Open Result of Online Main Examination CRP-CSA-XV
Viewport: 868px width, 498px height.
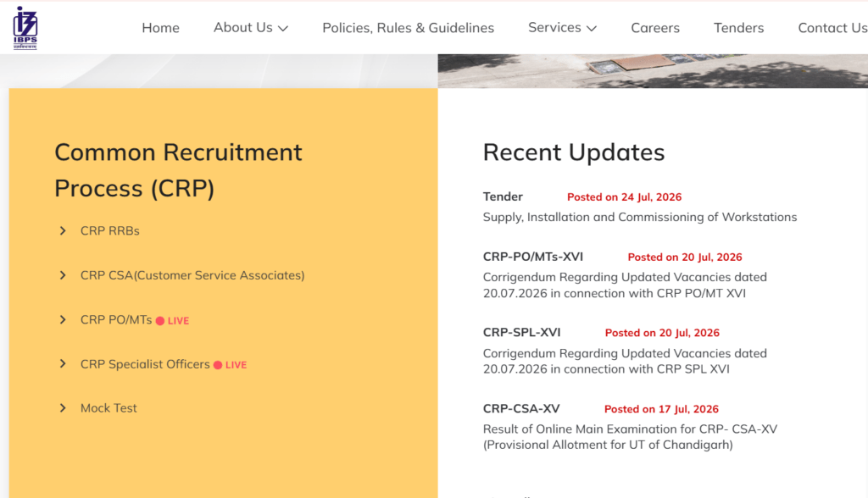click(x=630, y=436)
